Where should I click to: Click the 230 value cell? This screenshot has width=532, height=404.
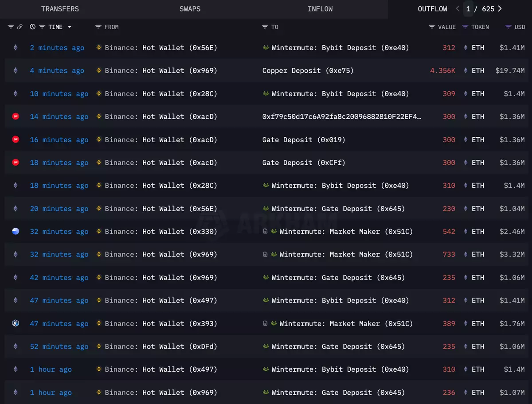tap(449, 209)
